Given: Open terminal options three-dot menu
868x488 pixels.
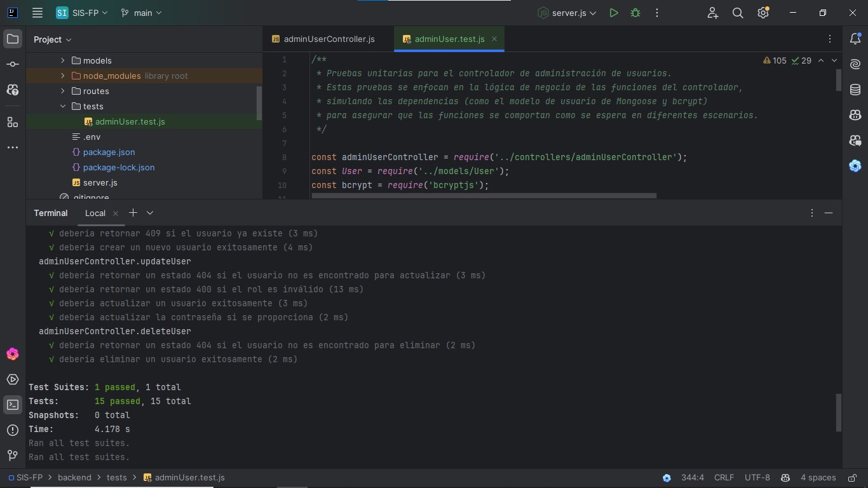Looking at the screenshot, I should point(812,213).
